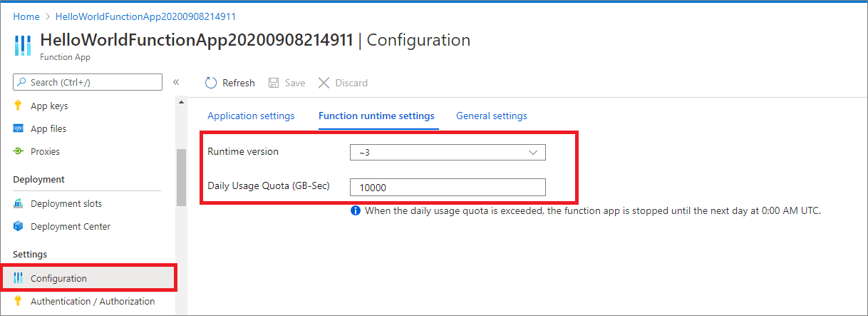The width and height of the screenshot is (868, 316).
Task: Click the Deployment slots chart icon
Action: coord(19,203)
